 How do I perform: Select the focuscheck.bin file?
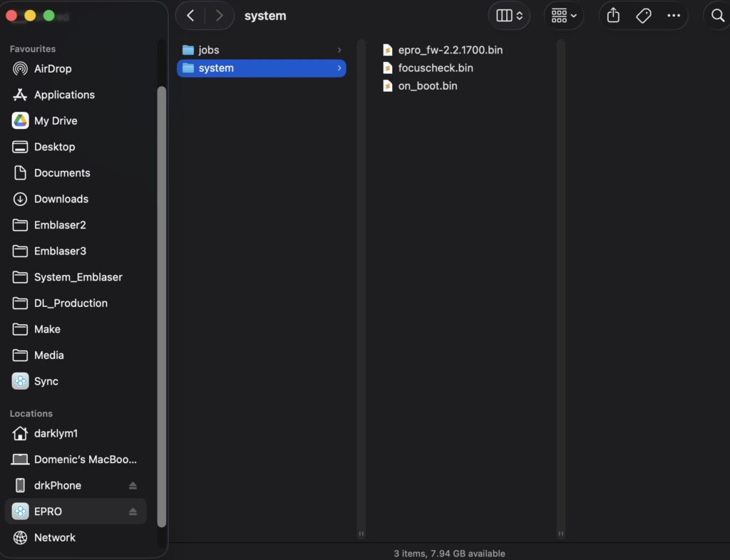[435, 68]
